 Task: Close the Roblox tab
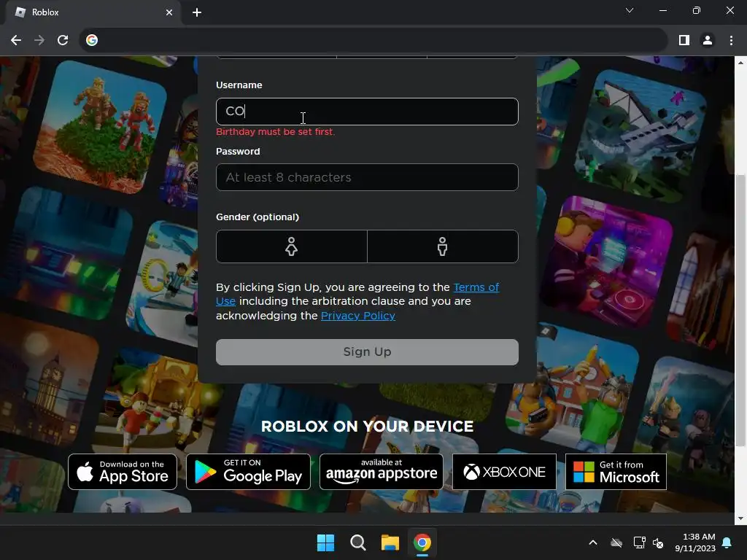[x=169, y=12]
